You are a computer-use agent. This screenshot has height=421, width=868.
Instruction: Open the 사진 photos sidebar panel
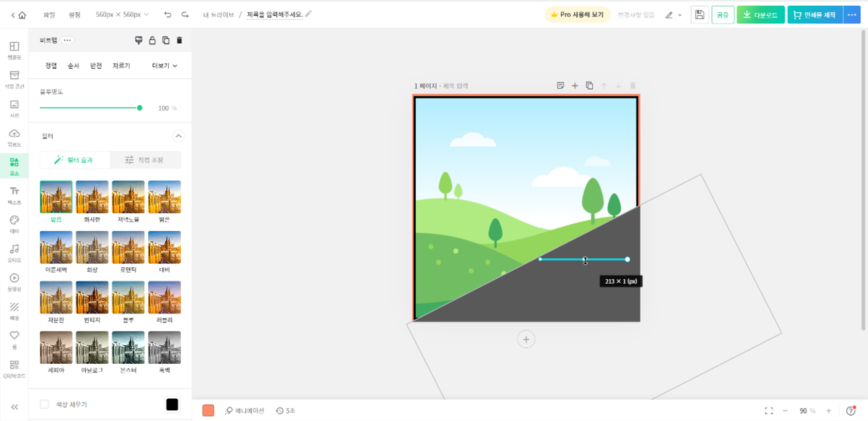click(15, 109)
